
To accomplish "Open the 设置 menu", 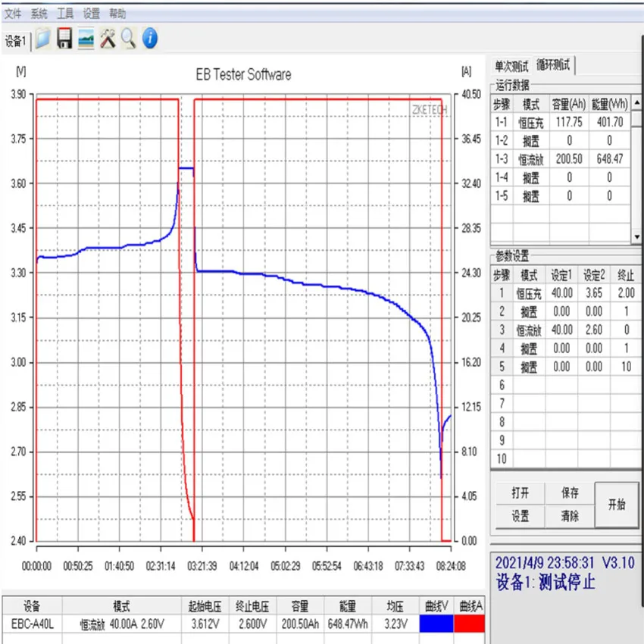I will pos(91,14).
